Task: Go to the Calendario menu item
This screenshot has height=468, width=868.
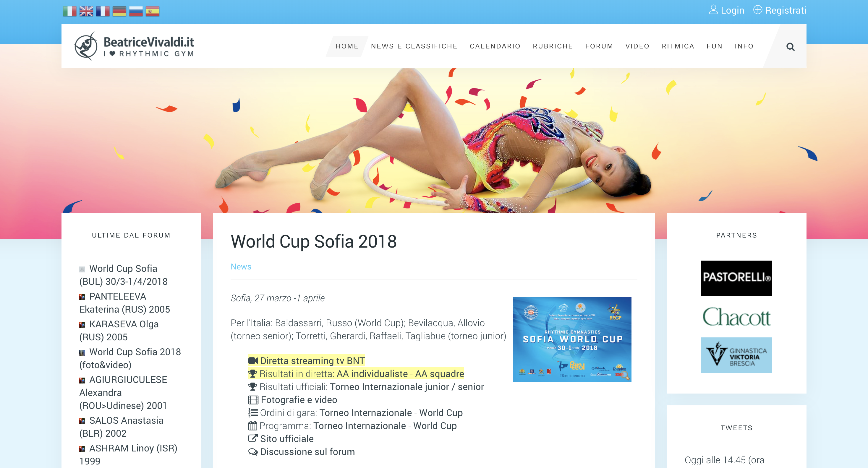Action: 495,46
